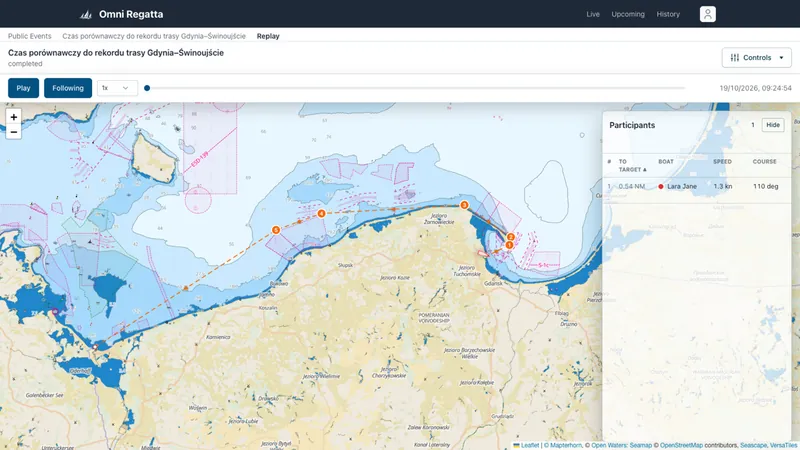800x450 pixels.
Task: Toggle the Following mode button
Action: click(68, 88)
